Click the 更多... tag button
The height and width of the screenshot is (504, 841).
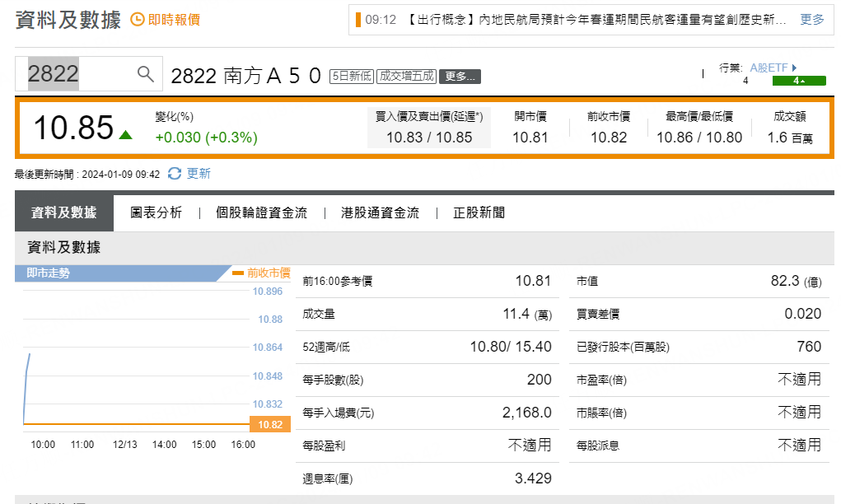460,76
